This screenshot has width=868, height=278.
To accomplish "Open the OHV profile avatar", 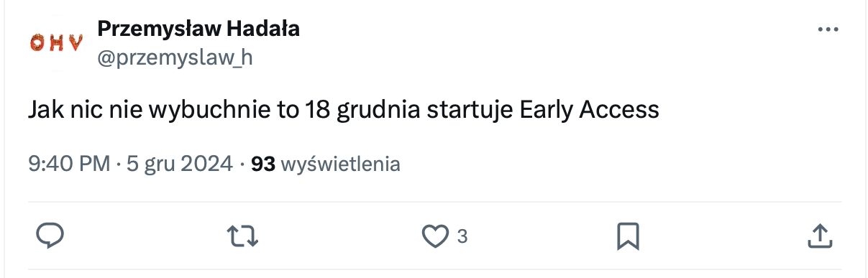I will [x=47, y=43].
